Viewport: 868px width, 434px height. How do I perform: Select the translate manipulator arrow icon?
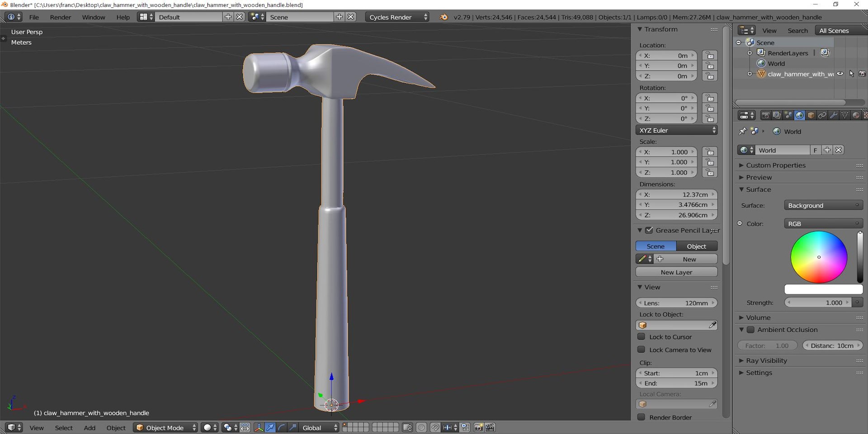270,427
